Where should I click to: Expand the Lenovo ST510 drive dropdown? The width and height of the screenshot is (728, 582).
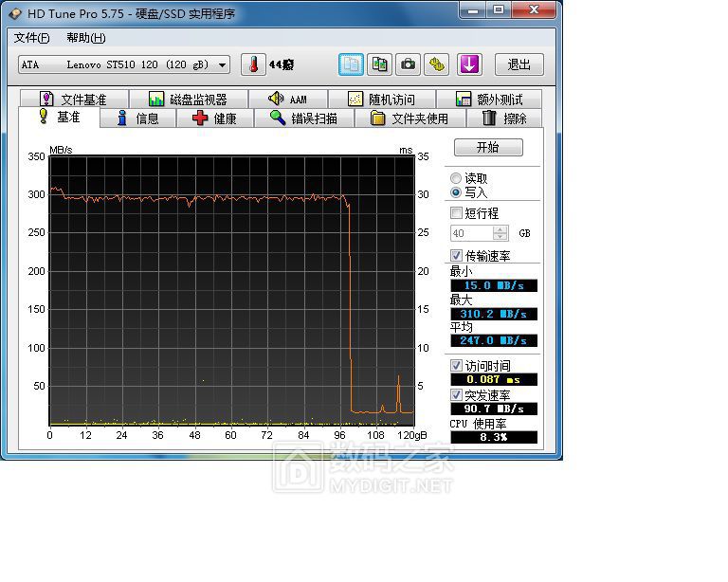(x=223, y=64)
